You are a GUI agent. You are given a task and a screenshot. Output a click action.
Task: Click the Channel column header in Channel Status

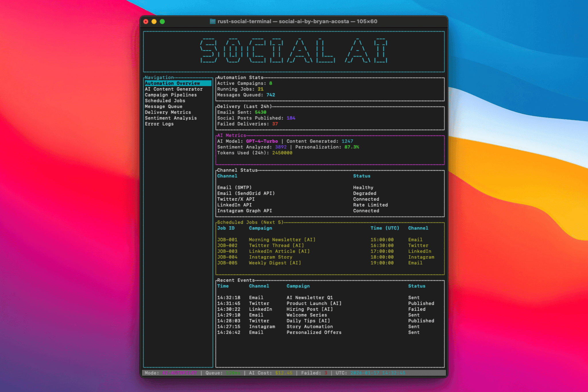(227, 176)
